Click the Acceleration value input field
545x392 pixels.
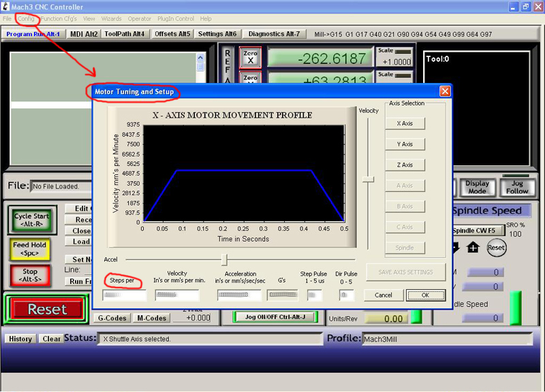tap(239, 295)
